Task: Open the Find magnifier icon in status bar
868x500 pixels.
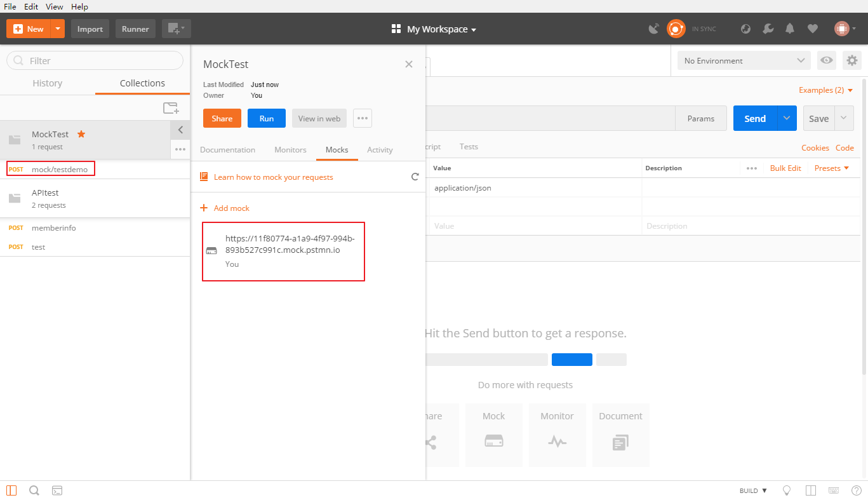Action: coord(34,490)
